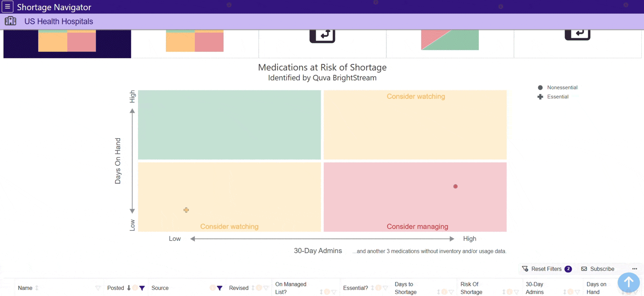This screenshot has width=644, height=296.
Task: Click the Reset Filters button
Action: coord(546,269)
